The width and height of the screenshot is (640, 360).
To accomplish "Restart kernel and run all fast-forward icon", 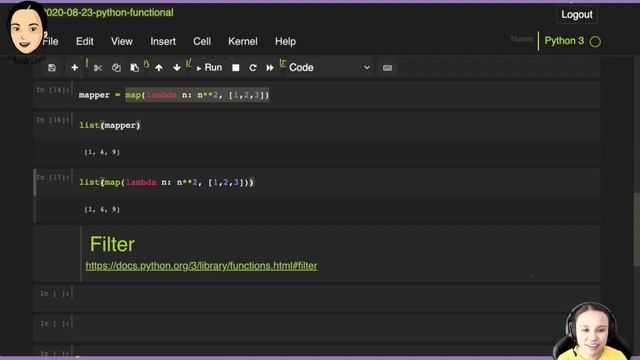I will pyautogui.click(x=270, y=68).
